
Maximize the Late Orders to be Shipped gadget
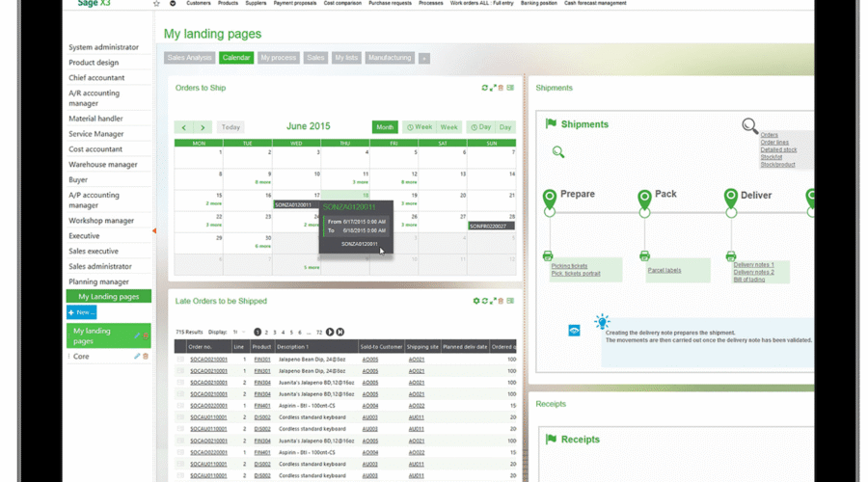coord(493,301)
